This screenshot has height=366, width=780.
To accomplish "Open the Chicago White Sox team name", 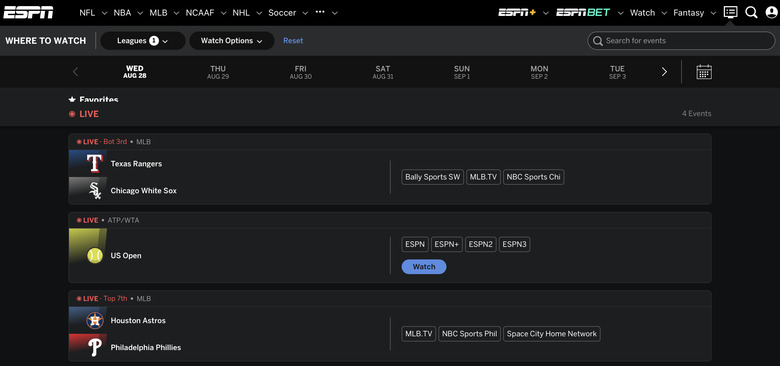I will (144, 190).
